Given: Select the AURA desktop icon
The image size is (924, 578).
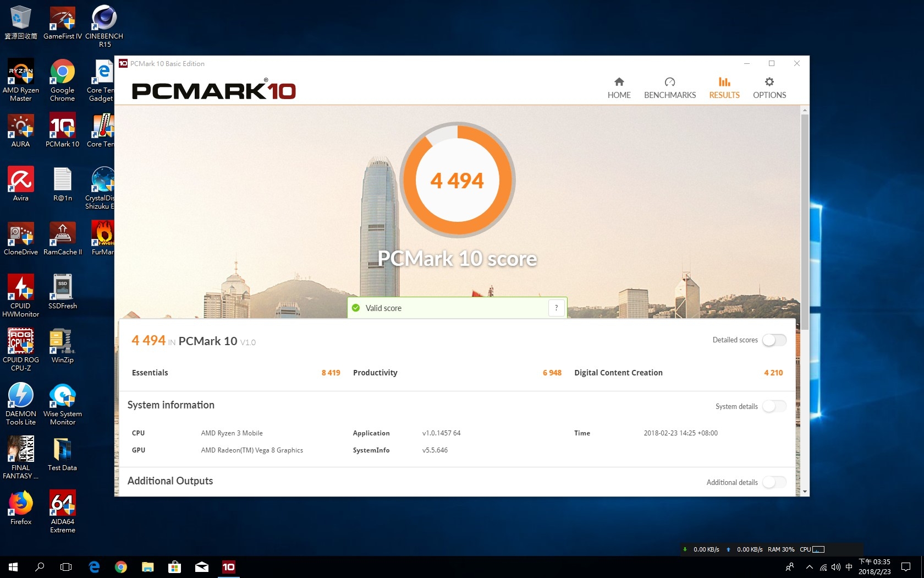Looking at the screenshot, I should [21, 130].
